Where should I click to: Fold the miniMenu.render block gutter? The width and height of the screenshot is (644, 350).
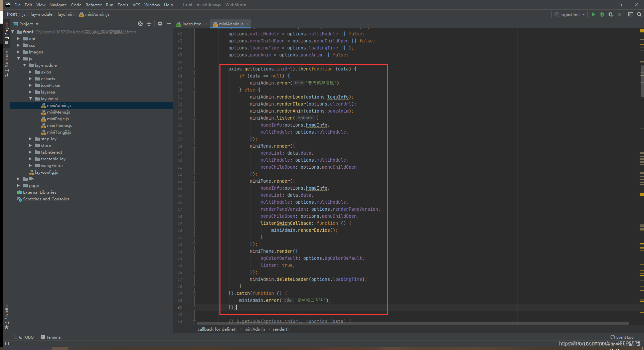(194, 146)
